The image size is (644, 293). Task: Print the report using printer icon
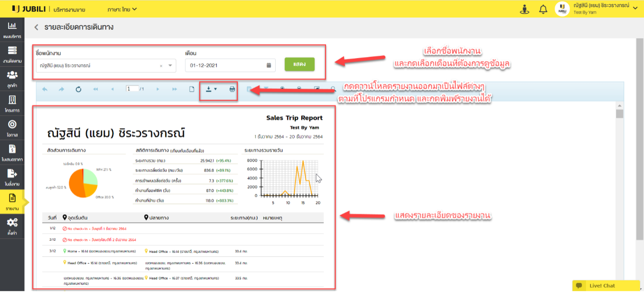tap(232, 89)
